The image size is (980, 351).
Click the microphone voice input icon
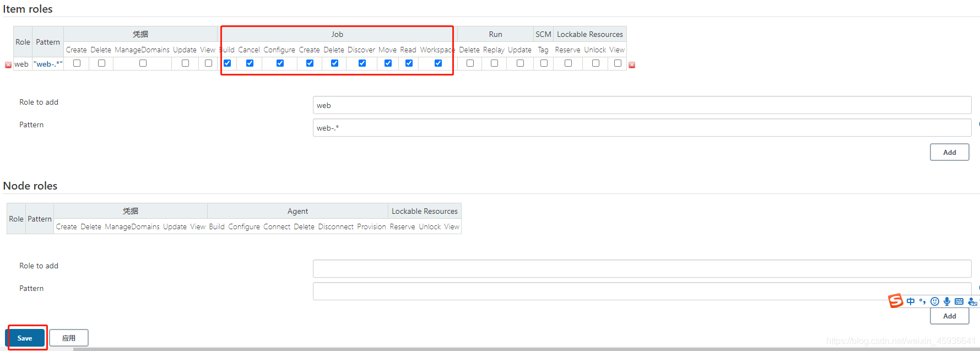pos(947,301)
